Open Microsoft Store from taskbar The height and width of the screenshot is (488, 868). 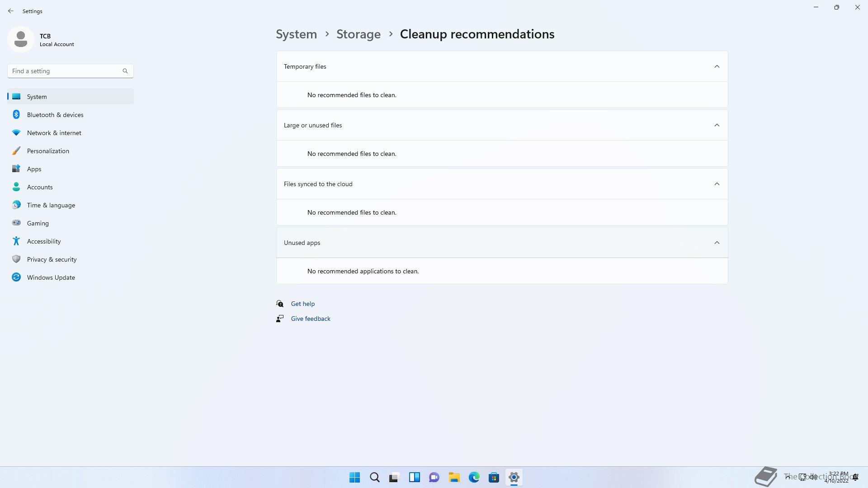[x=494, y=477]
